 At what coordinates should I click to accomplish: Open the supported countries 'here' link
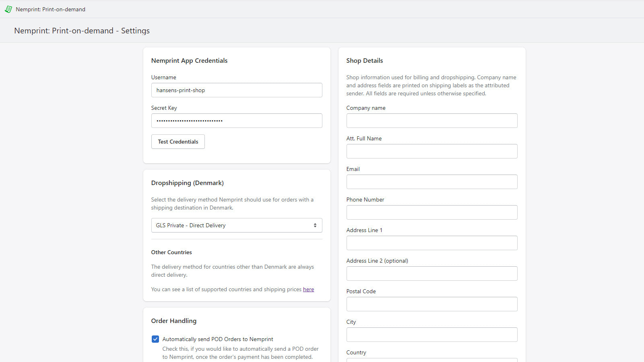(x=308, y=289)
